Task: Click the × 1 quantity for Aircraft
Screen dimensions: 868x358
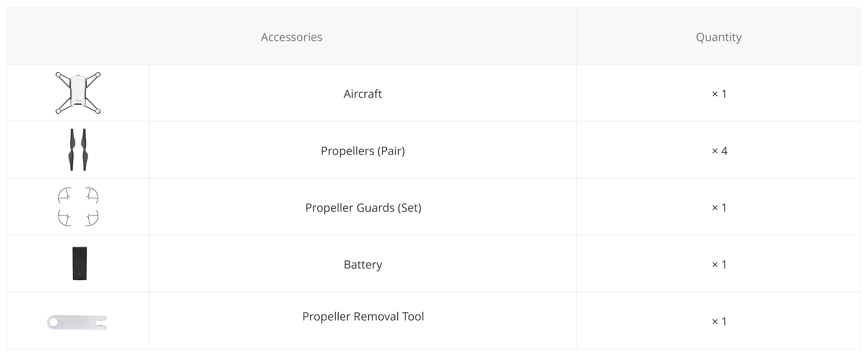Action: pyautogui.click(x=719, y=94)
